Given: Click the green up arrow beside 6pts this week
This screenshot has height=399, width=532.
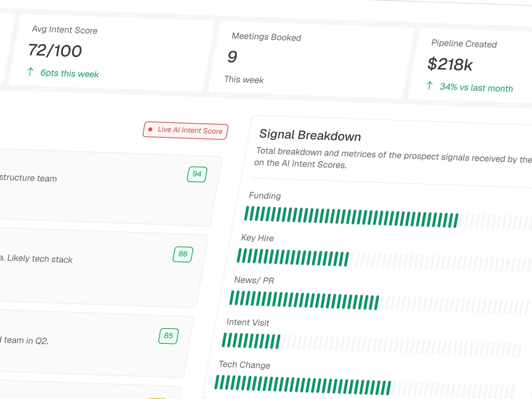Looking at the screenshot, I should pos(30,71).
